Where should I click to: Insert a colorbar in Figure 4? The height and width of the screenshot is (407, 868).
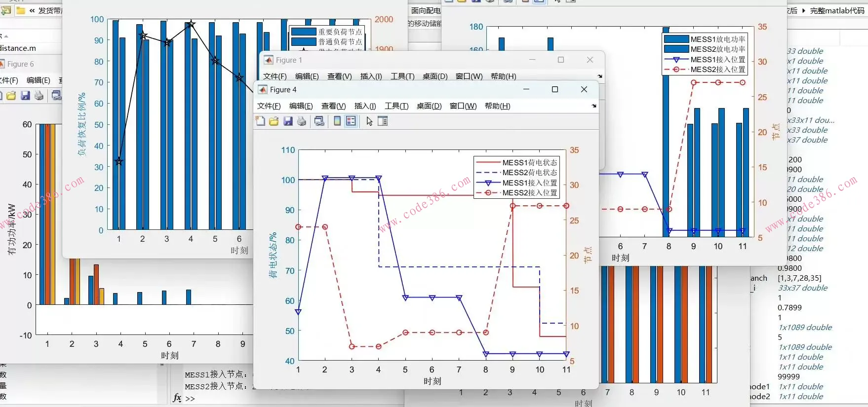coord(337,121)
